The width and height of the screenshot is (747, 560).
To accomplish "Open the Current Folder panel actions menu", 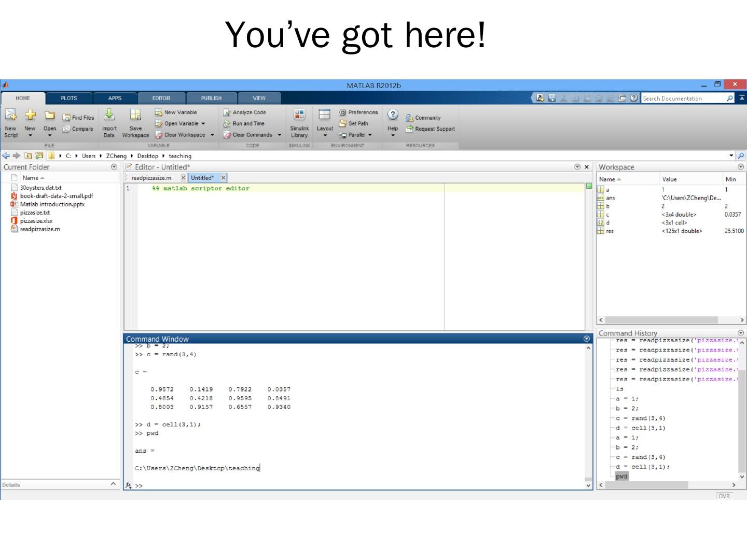I will click(x=114, y=167).
